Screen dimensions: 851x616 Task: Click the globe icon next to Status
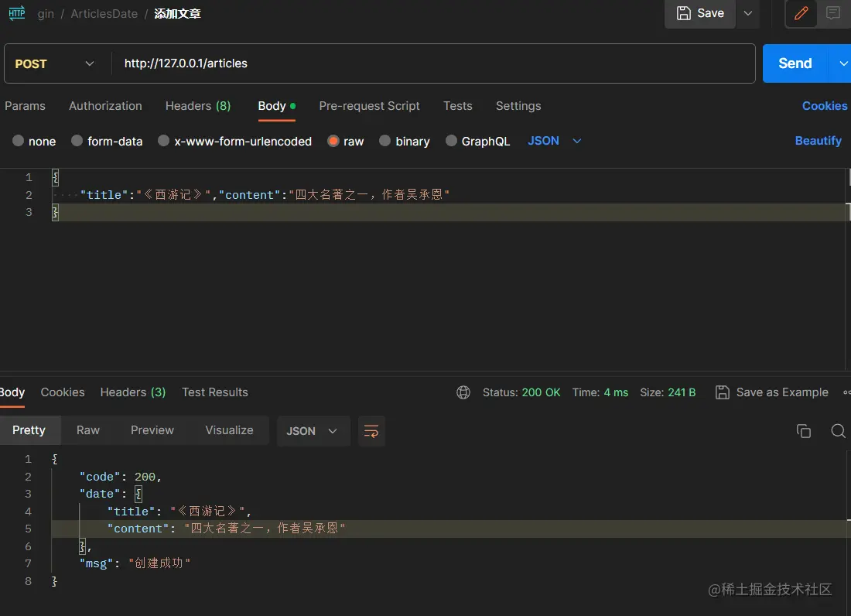tap(463, 392)
